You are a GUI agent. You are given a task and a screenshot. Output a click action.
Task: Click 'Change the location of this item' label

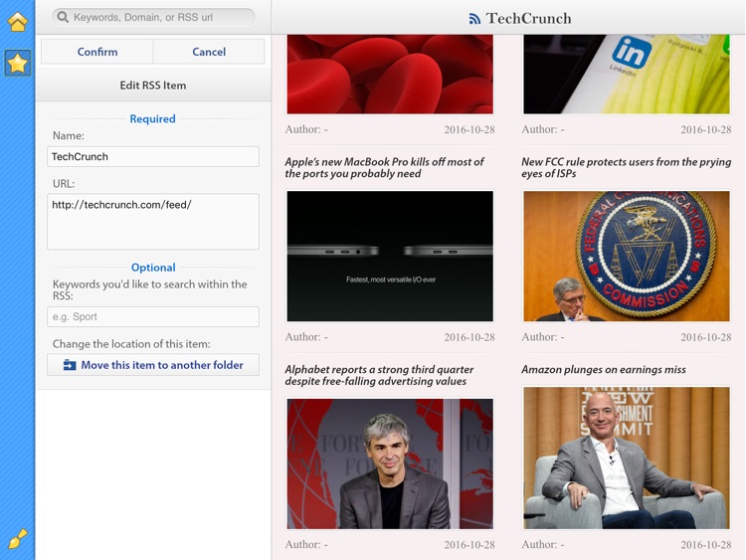coord(131,344)
